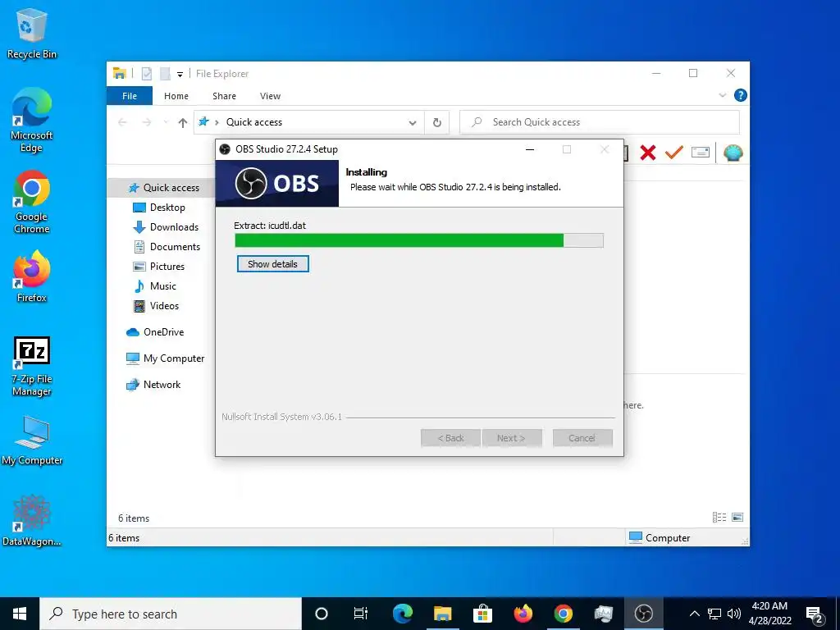The height and width of the screenshot is (630, 840).
Task: Click the red X delete toolbar icon
Action: 648,153
